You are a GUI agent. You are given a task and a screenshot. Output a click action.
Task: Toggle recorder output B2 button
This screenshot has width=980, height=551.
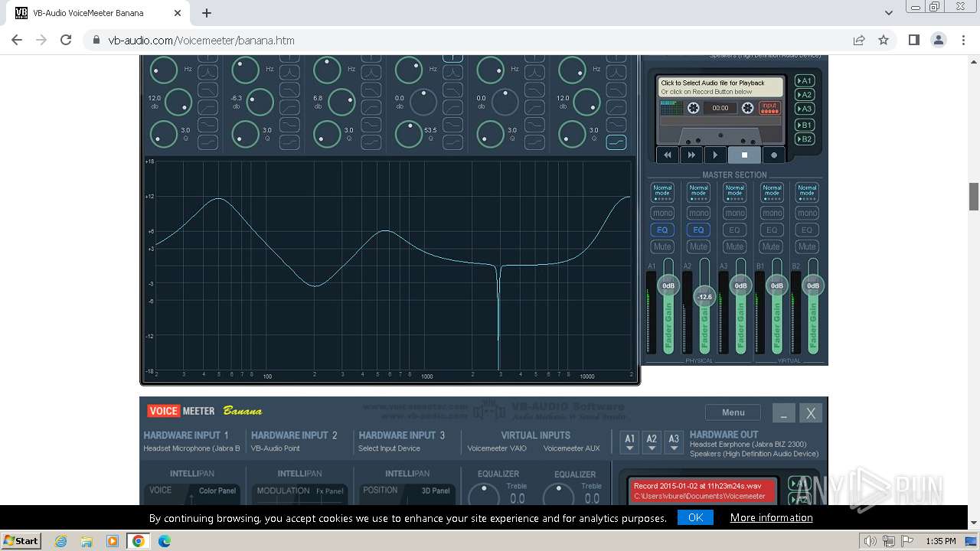805,139
